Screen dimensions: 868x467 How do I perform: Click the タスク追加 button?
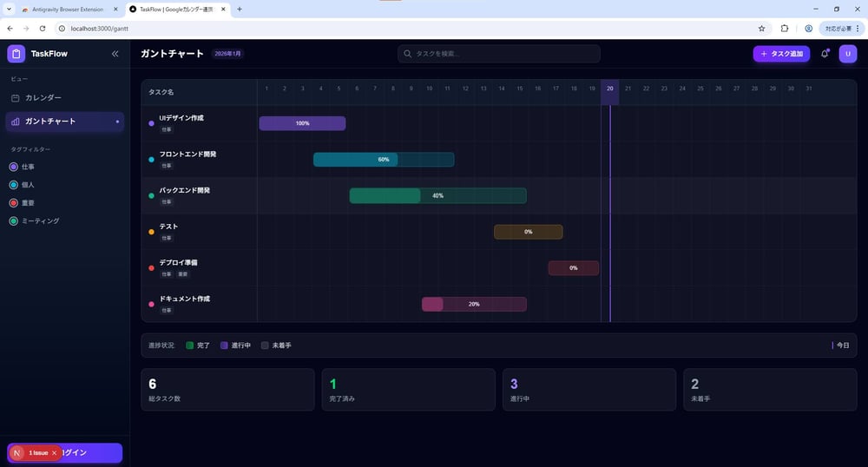(x=781, y=54)
